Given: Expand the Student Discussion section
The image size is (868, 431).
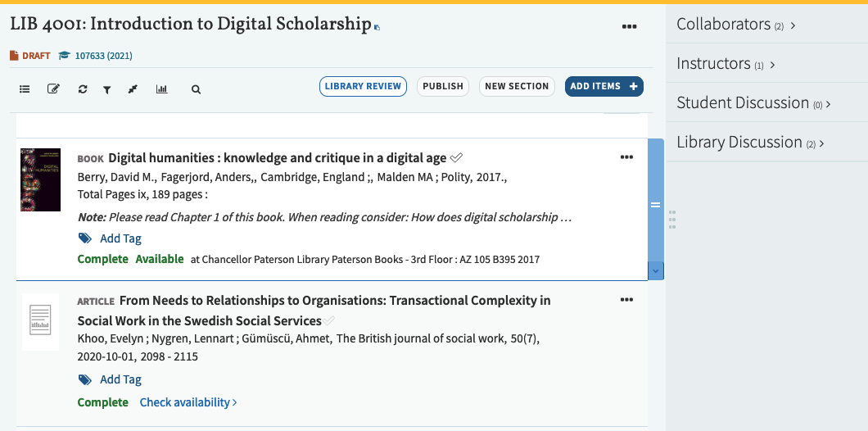Looking at the screenshot, I should 753,103.
